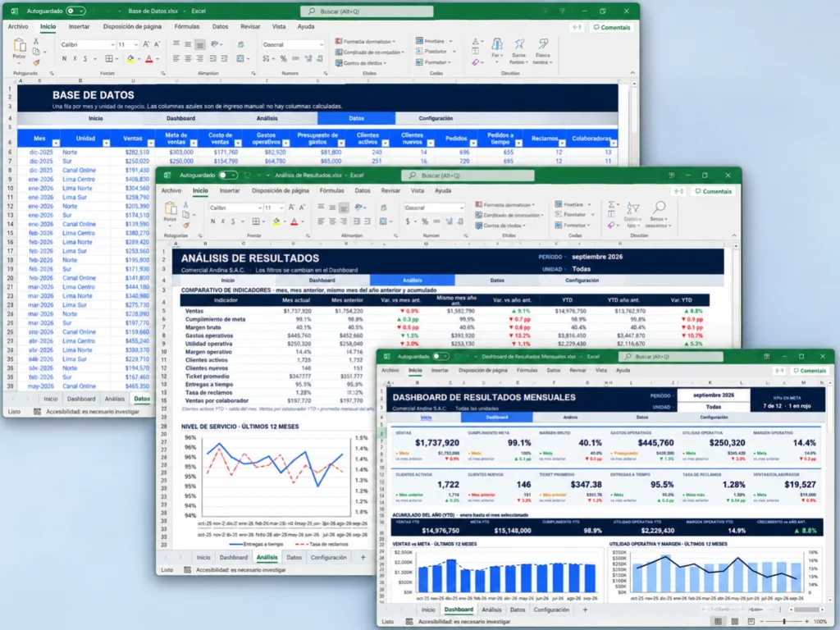Click sort and filter icon in Análisis ribbon
The width and height of the screenshot is (840, 630).
point(632,208)
